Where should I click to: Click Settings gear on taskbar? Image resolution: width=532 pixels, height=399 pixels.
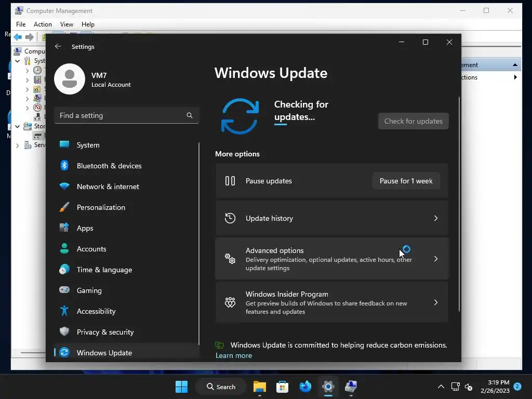point(328,387)
